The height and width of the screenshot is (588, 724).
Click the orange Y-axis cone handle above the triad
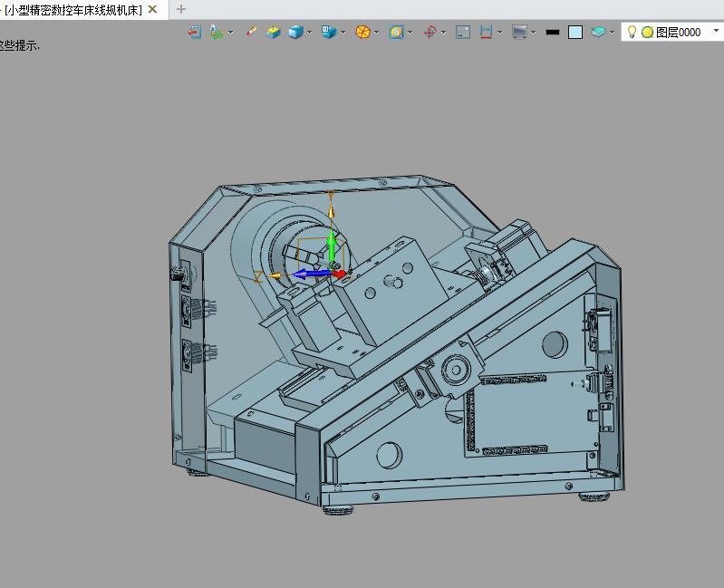[331, 212]
